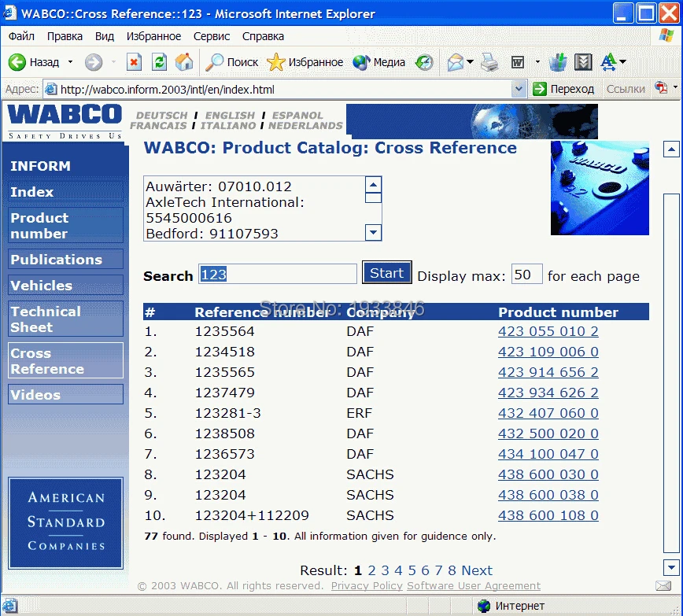Click the Ссылки links toolbar label

pyautogui.click(x=626, y=89)
